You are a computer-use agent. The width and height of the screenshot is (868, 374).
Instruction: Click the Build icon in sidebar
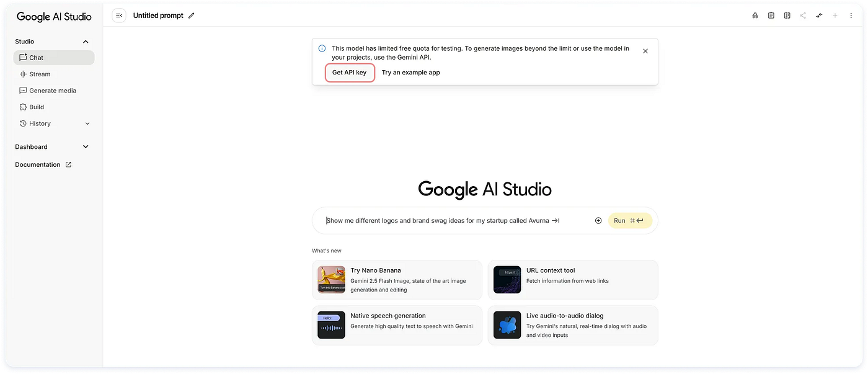click(x=23, y=107)
